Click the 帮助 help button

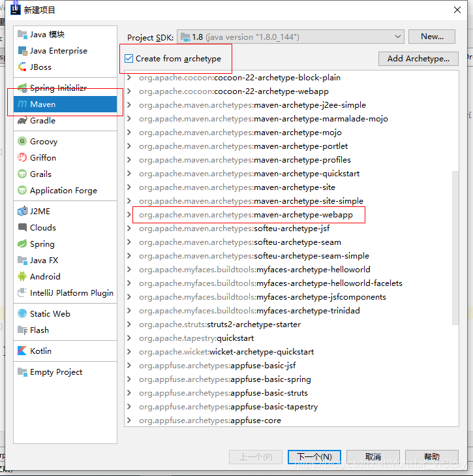[431, 456]
